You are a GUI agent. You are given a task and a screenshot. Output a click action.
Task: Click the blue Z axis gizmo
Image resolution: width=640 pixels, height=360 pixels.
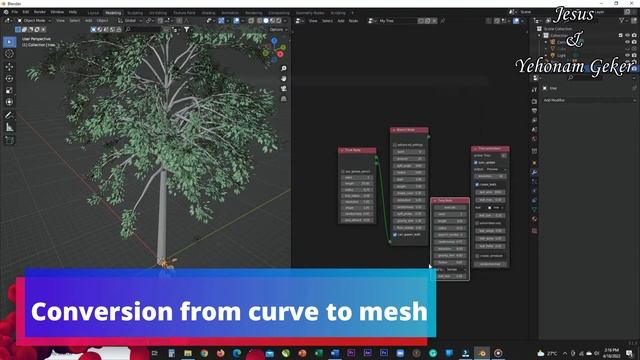[x=274, y=41]
